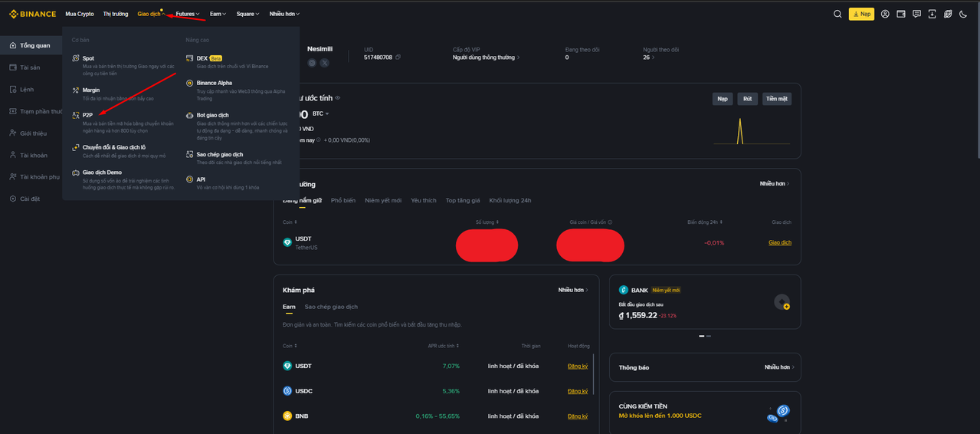Expand the Futures menu dropdown
This screenshot has width=980, height=434.
coord(188,14)
